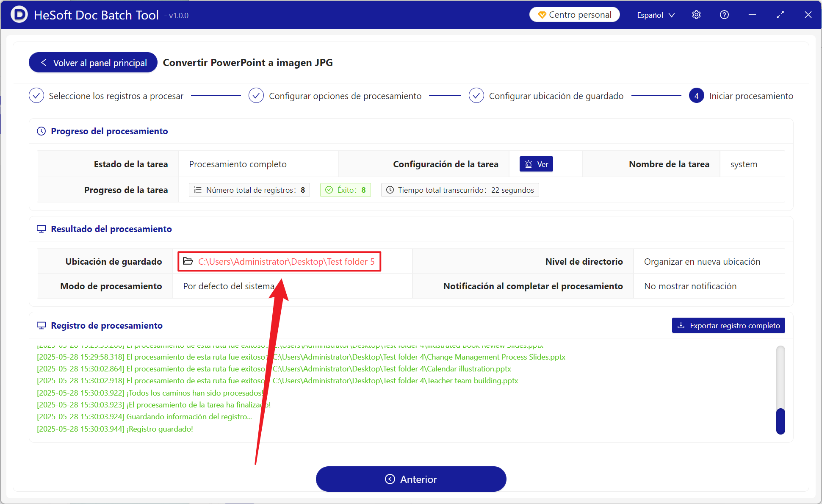This screenshot has height=504, width=822.
Task: Click Exportar registro completo button
Action: click(x=728, y=326)
